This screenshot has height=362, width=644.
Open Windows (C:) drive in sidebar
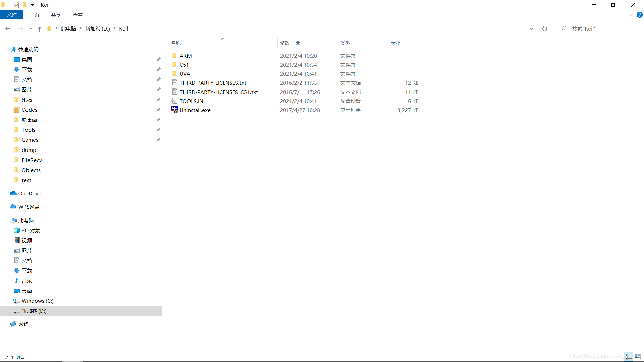pyautogui.click(x=38, y=301)
